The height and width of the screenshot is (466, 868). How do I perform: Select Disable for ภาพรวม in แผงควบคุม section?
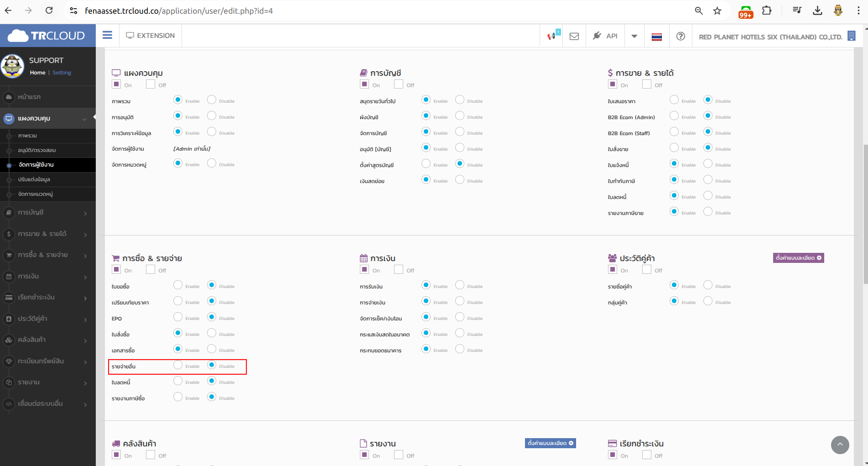coord(212,100)
